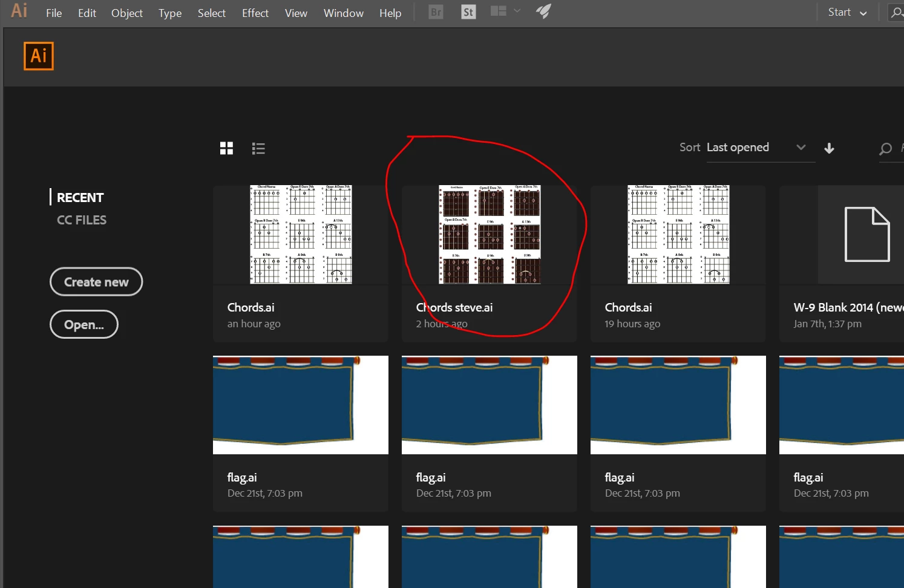Click the orange Ai logo below the menu

39,56
